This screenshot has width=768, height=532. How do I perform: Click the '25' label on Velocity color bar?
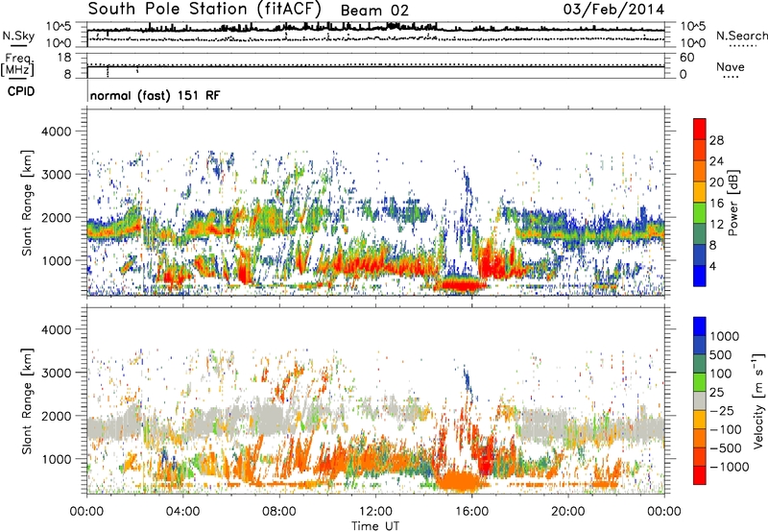[717, 393]
